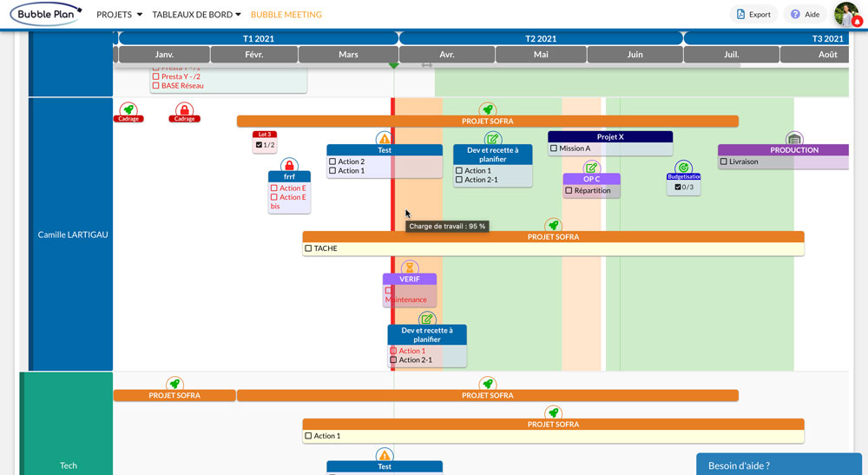Open the Projet X bubble header
The image size is (868, 475).
(x=610, y=136)
